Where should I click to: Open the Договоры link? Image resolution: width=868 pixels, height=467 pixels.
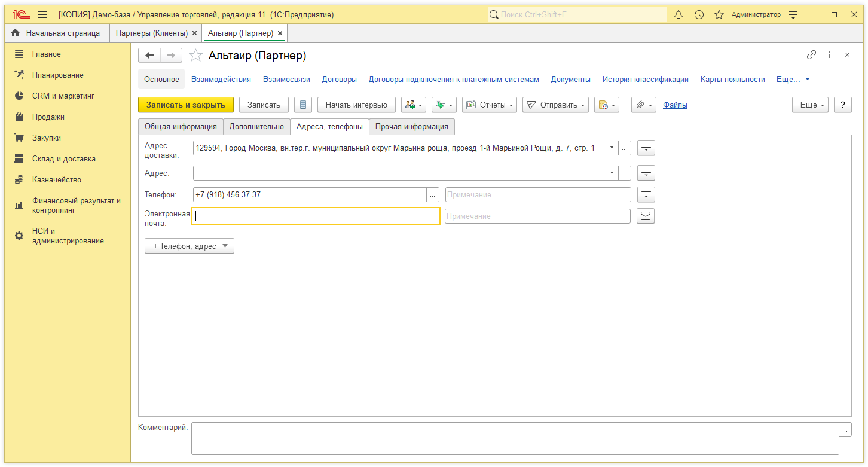[339, 80]
